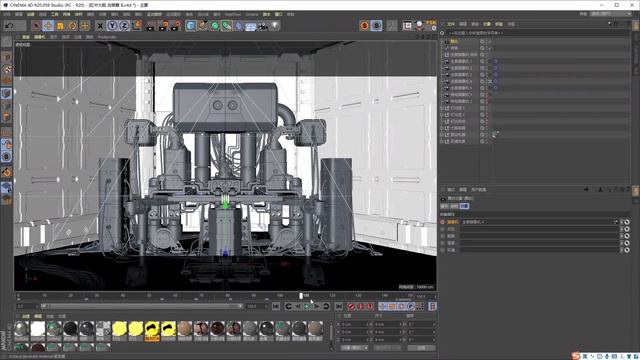Switch to highlighted third tab in Attributes panel
The height and width of the screenshot is (360, 640).
pyautogui.click(x=464, y=207)
